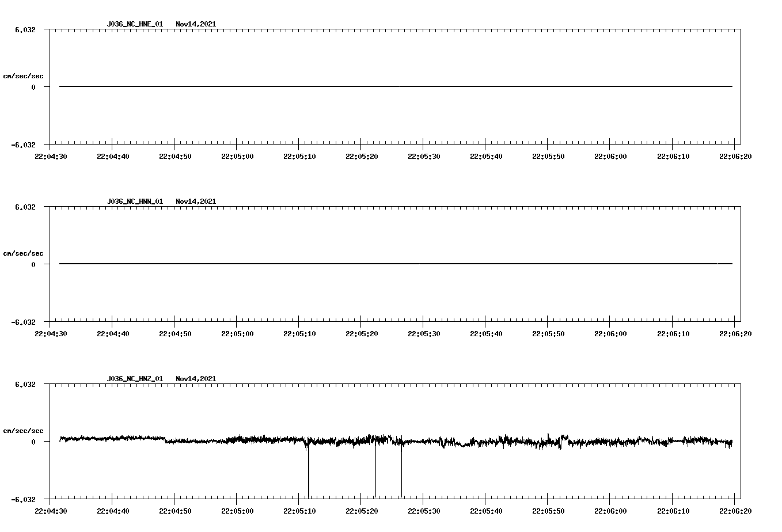
Task: Click the 22:05:50 time label under HNN plot
Action: pos(548,333)
